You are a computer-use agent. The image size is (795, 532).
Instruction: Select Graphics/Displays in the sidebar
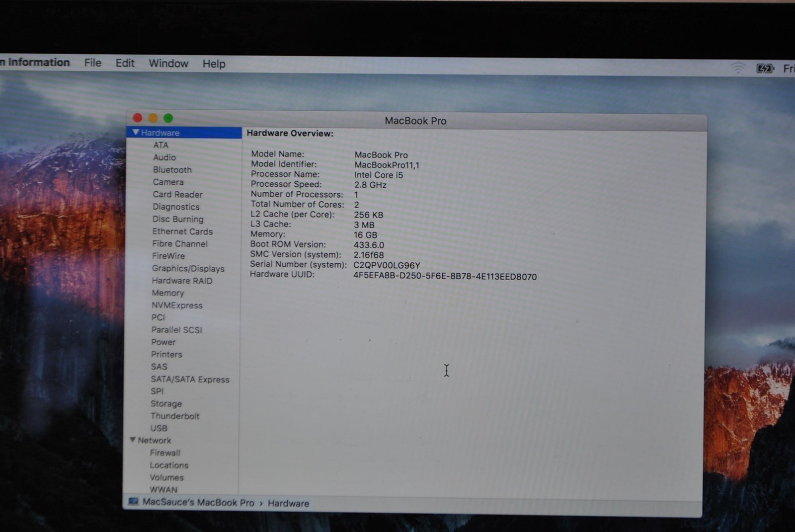188,269
